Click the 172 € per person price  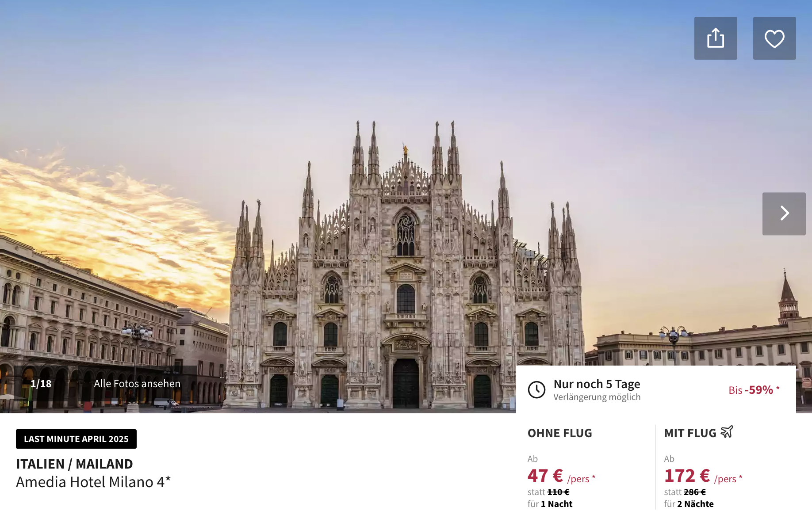point(703,476)
